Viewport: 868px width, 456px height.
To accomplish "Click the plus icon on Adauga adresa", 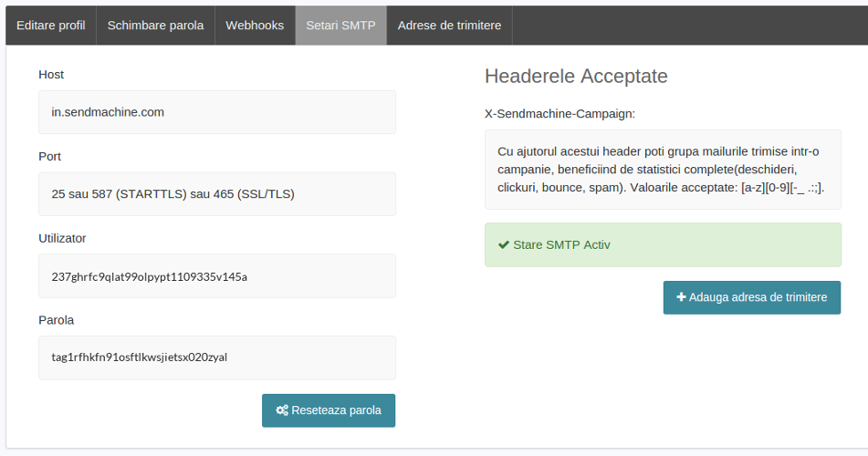I will [681, 297].
